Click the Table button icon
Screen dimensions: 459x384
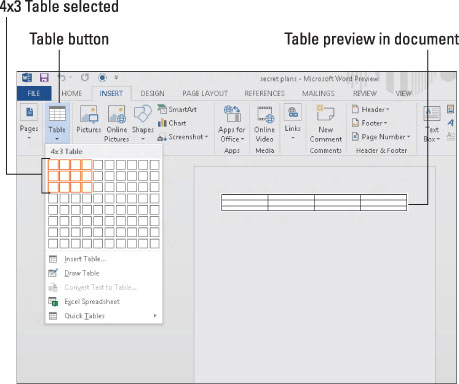[57, 114]
